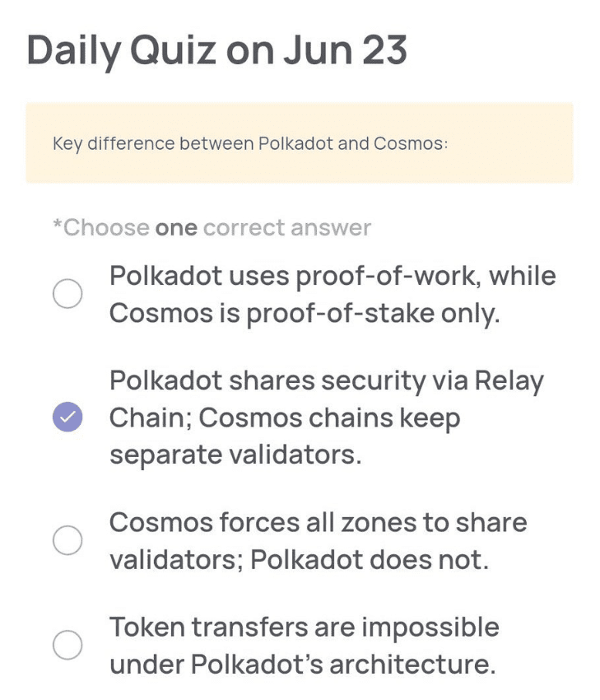Viewport: 600px width, 700px height.
Task: Click the "separate validators." line
Action: [235, 455]
